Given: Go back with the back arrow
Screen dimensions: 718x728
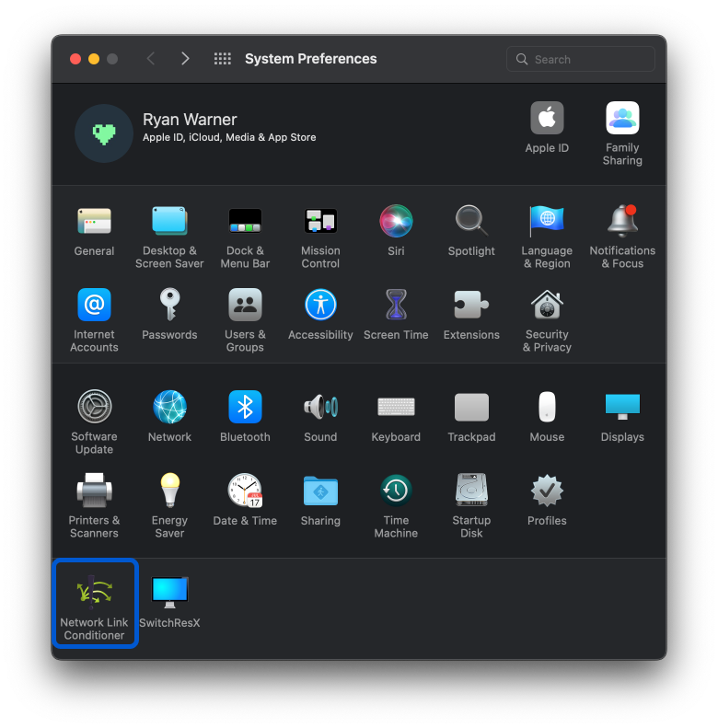Looking at the screenshot, I should (151, 59).
